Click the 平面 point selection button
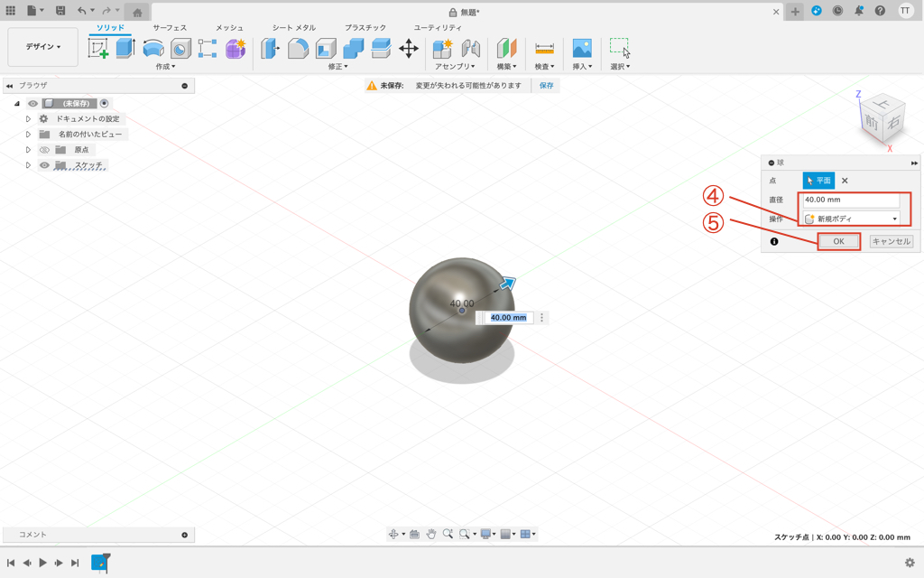Screen dimensions: 924x578 [818, 181]
